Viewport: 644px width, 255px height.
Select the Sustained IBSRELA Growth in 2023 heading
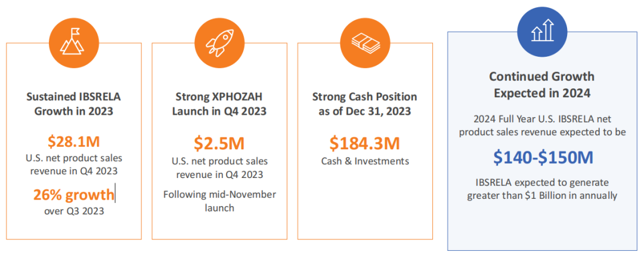74,104
